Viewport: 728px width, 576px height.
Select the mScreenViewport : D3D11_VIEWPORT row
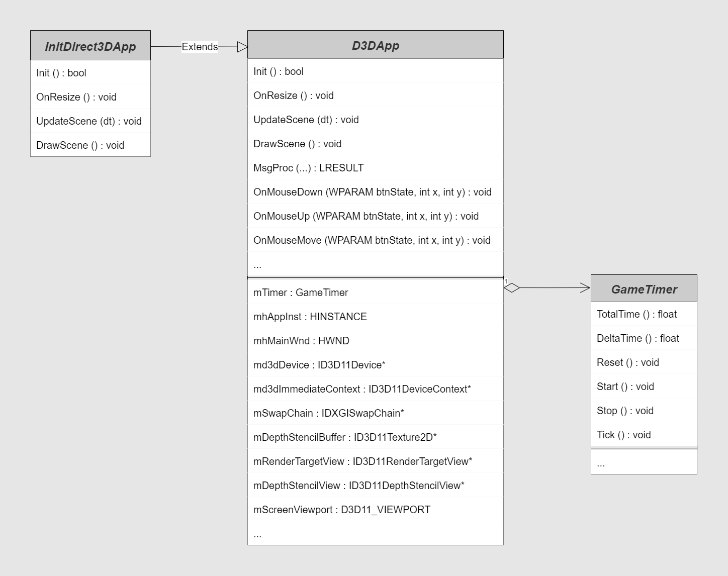click(x=376, y=510)
